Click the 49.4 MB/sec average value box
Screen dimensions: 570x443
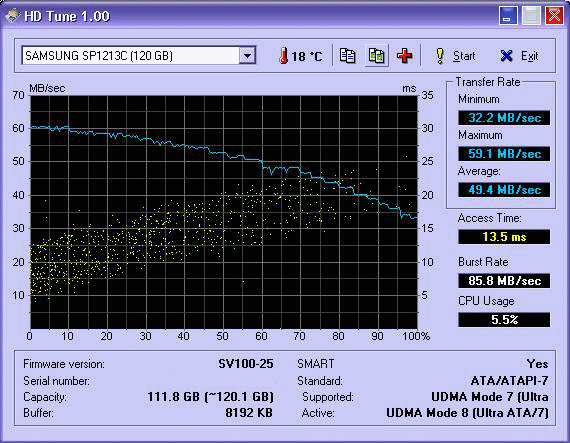(x=504, y=190)
